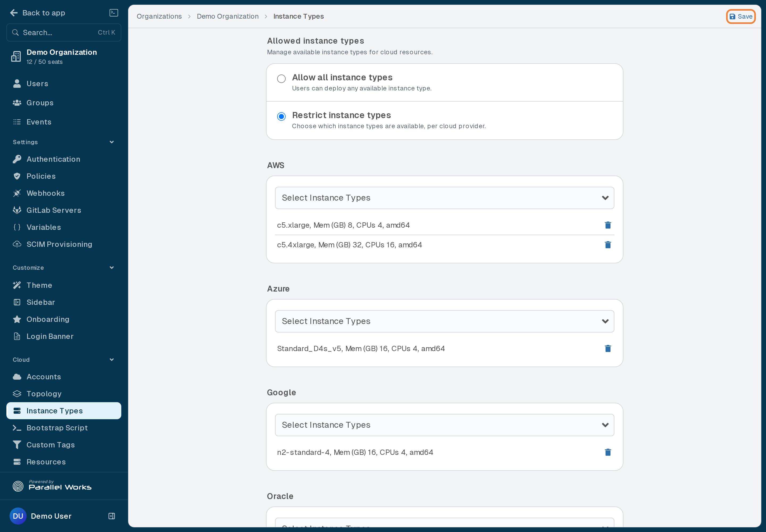Open Events from the sidebar
This screenshot has height=532, width=766.
click(x=64, y=122)
